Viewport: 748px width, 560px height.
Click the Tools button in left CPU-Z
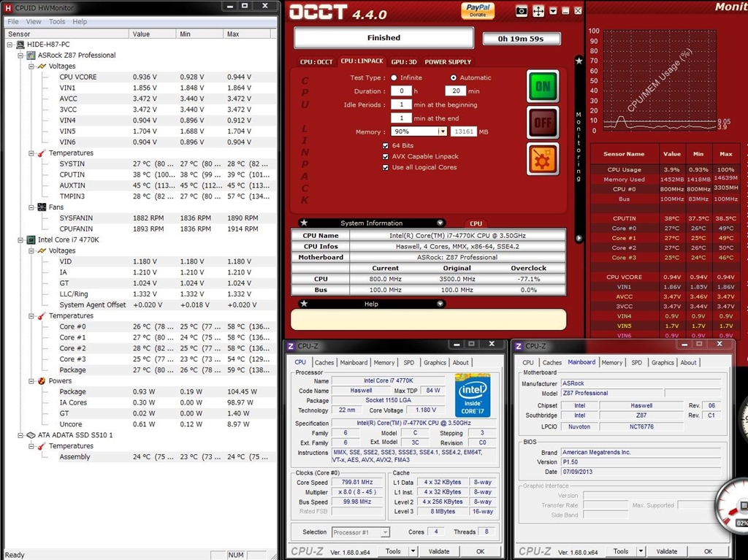tap(393, 551)
